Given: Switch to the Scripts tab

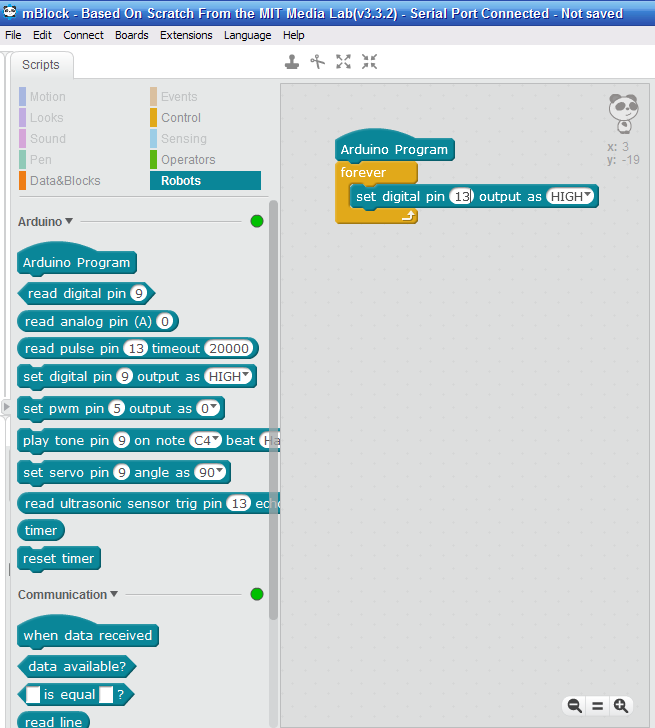Looking at the screenshot, I should pyautogui.click(x=41, y=65).
